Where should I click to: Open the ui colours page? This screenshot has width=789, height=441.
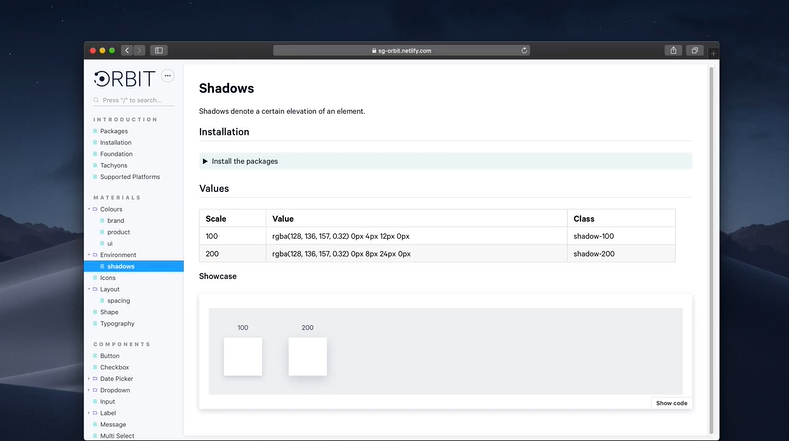click(x=110, y=244)
